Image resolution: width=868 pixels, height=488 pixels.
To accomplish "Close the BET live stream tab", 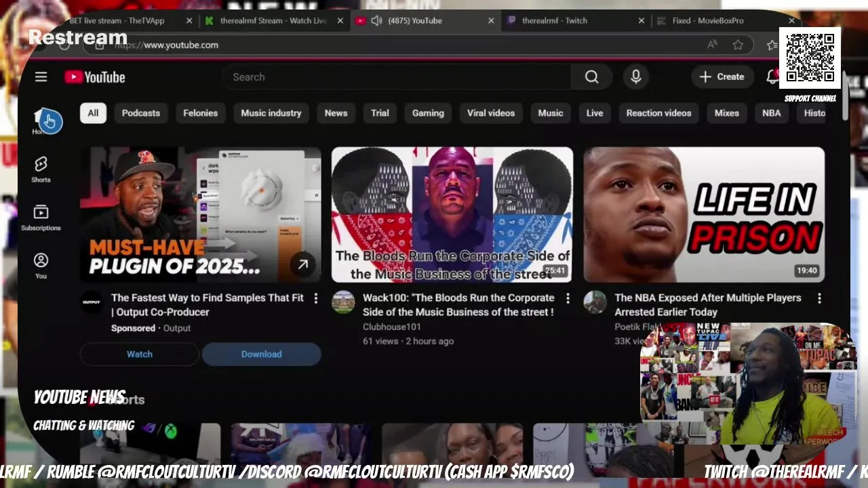I will tap(189, 20).
